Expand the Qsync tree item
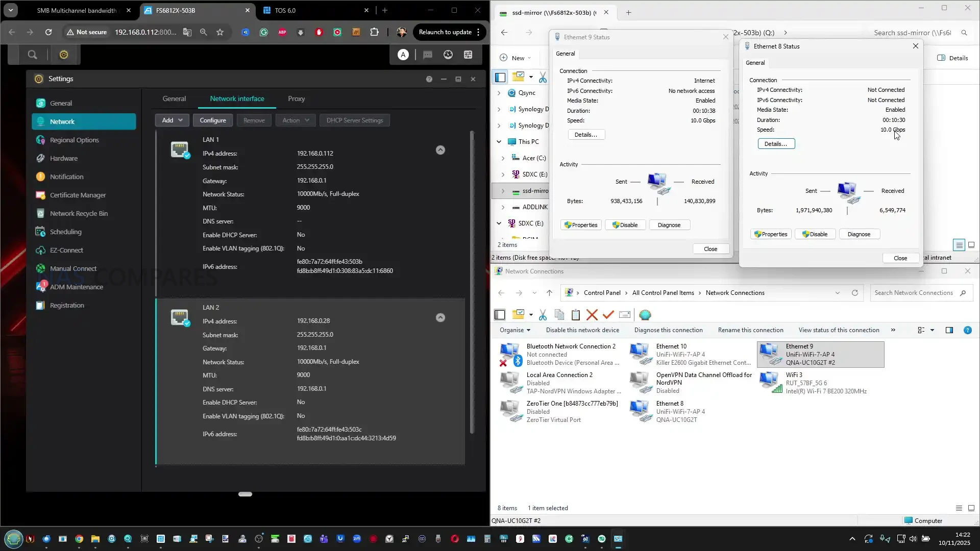The width and height of the screenshot is (980, 551). (499, 93)
